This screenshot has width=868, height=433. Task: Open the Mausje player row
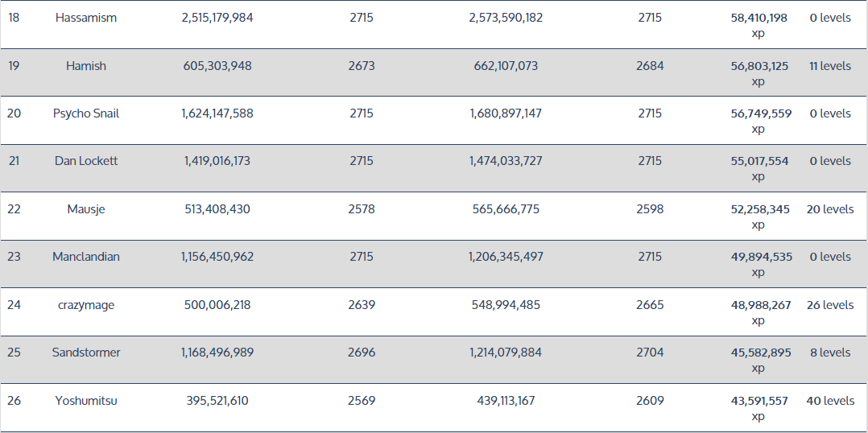86,209
